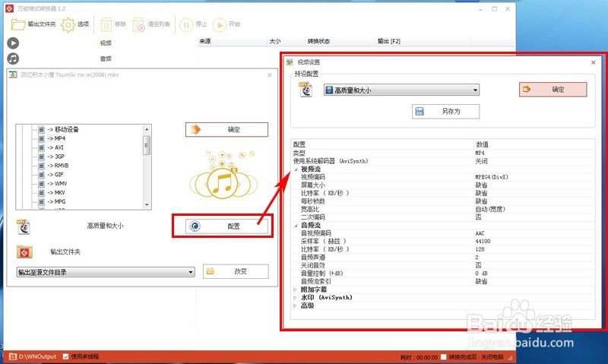This screenshot has height=364, width=608.
Task: Click format list scroll up arrow
Action: coord(147,129)
